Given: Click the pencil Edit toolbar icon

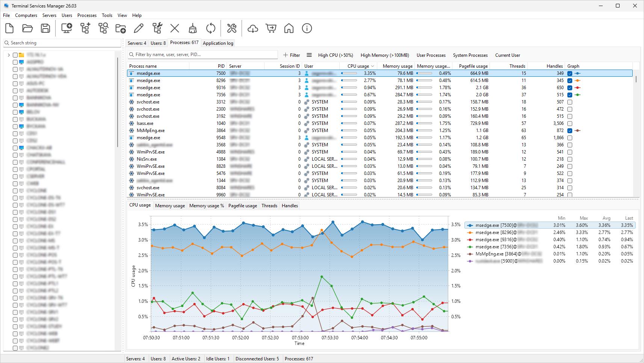Looking at the screenshot, I should coord(139,28).
